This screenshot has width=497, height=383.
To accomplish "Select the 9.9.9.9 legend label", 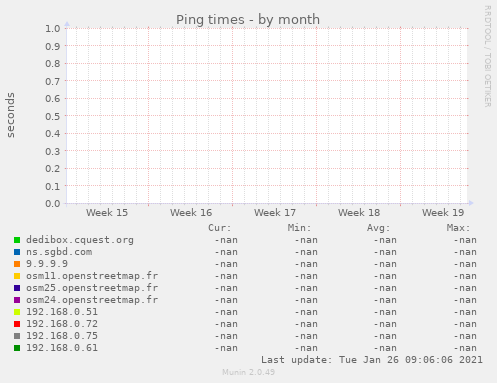I will click(x=47, y=264).
